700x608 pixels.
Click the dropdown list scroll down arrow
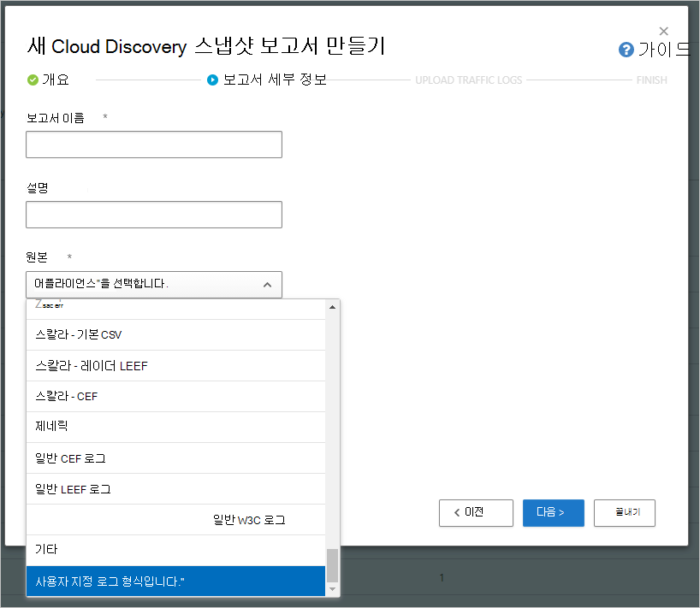pos(333,590)
